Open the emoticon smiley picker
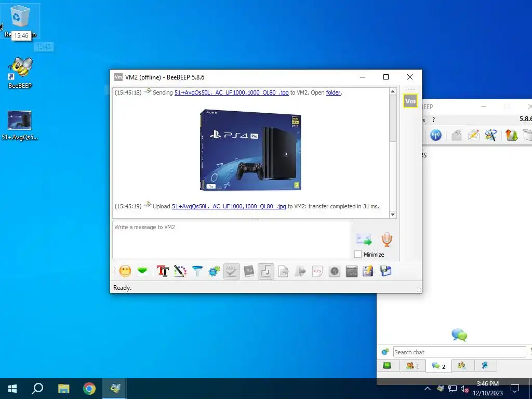The height and width of the screenshot is (399, 532). pos(125,271)
